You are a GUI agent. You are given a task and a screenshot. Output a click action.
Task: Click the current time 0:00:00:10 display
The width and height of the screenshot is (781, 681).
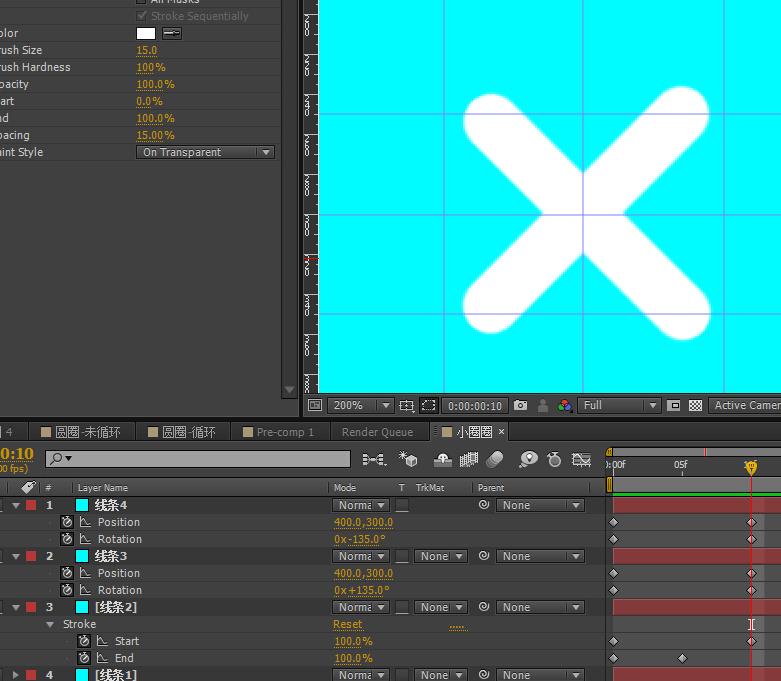click(x=475, y=406)
